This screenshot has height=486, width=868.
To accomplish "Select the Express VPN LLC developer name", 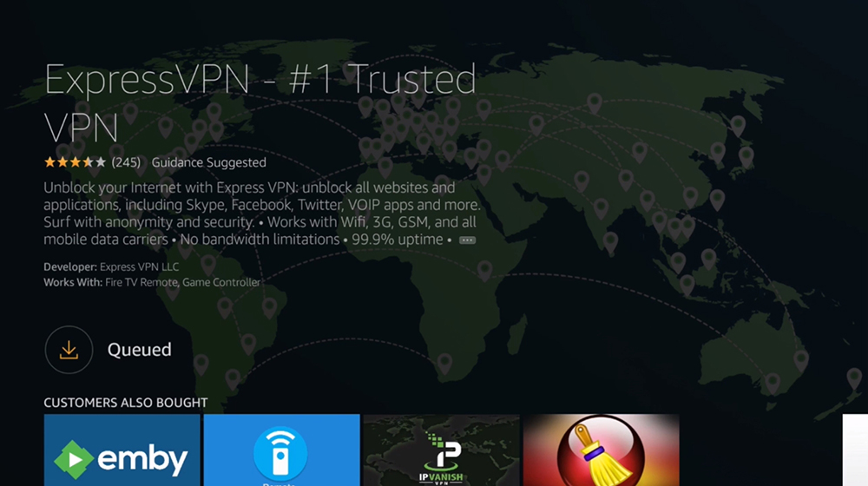I will point(140,266).
